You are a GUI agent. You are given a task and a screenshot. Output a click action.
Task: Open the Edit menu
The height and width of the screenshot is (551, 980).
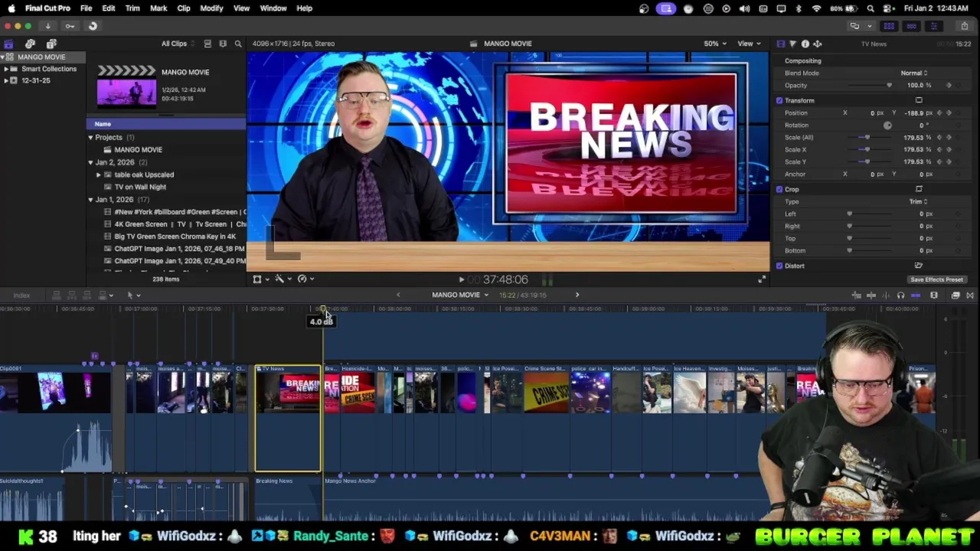[x=109, y=8]
